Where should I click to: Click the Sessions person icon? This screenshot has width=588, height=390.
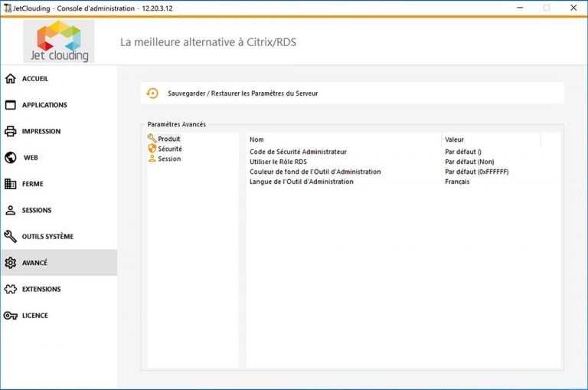click(x=11, y=210)
